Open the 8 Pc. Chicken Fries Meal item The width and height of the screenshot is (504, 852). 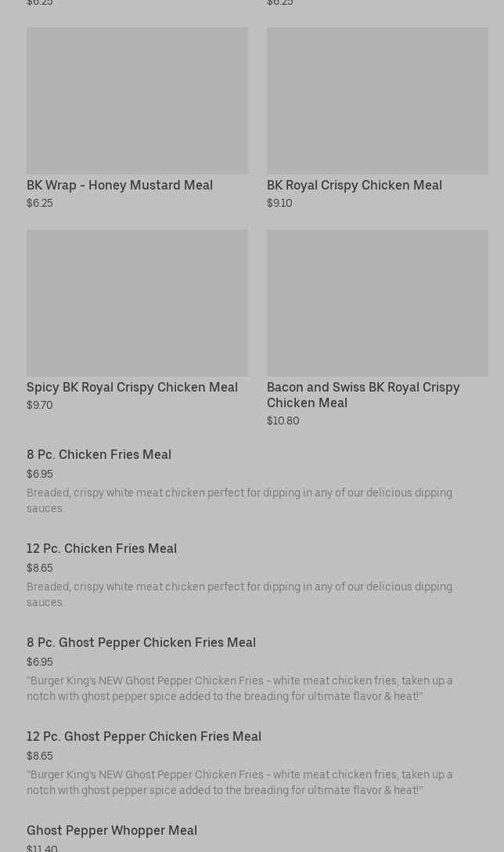99,455
